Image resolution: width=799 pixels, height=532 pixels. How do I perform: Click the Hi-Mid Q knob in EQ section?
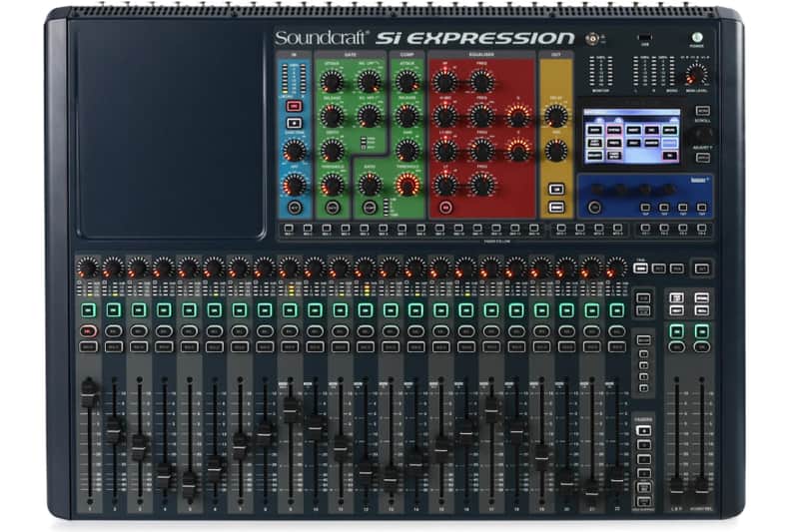[517, 116]
